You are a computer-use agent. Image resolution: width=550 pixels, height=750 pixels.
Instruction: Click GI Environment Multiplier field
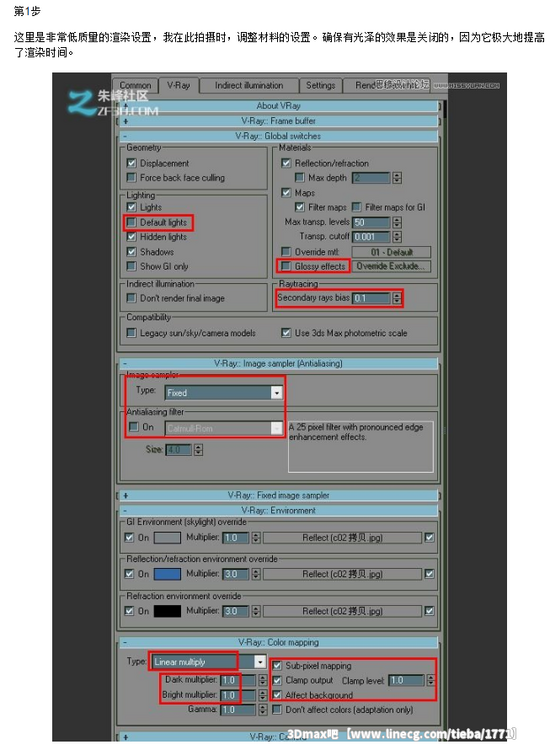coord(236,538)
